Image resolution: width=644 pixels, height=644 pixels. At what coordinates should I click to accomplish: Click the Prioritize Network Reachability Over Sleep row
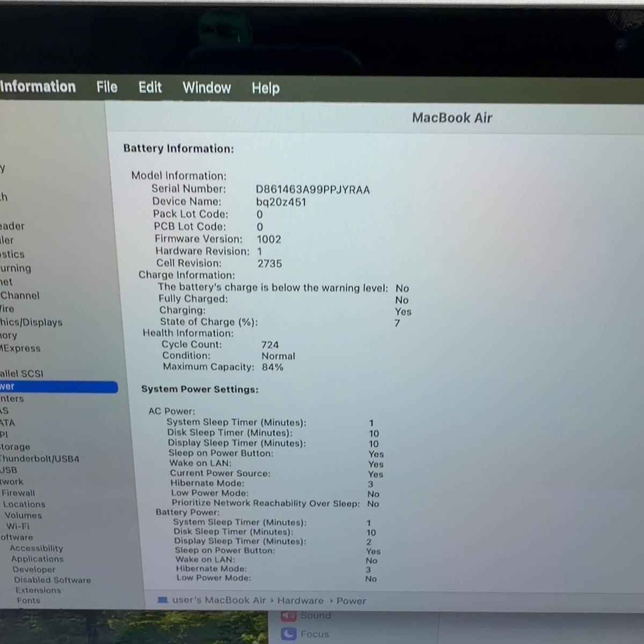275,503
